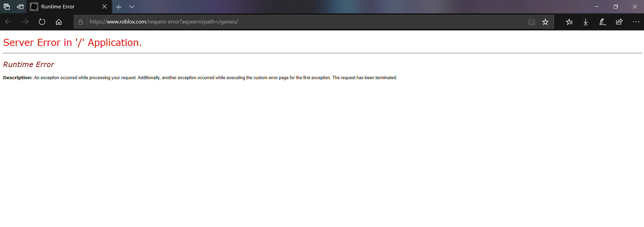Screen dimensions: 644x227
Task: Restore down the browser window
Action: [x=616, y=7]
